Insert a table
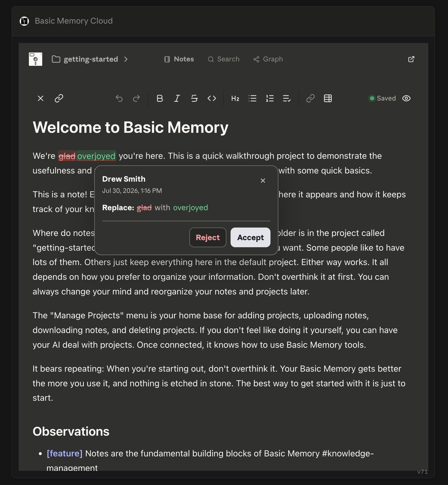Image resolution: width=448 pixels, height=485 pixels. pos(328,98)
